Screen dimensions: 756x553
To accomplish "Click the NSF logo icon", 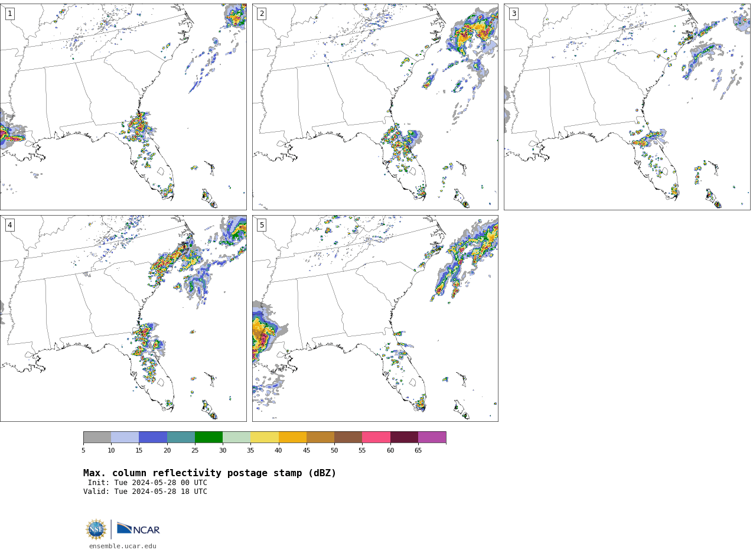I will [96, 529].
